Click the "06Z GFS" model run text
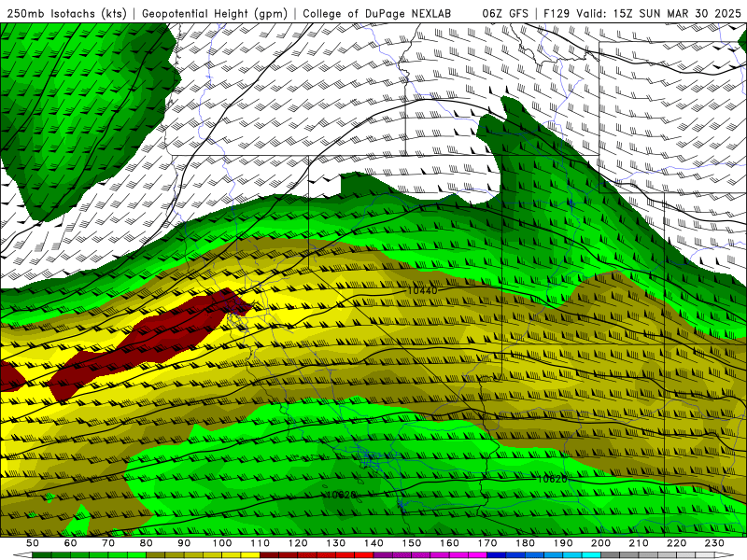 tap(505, 14)
